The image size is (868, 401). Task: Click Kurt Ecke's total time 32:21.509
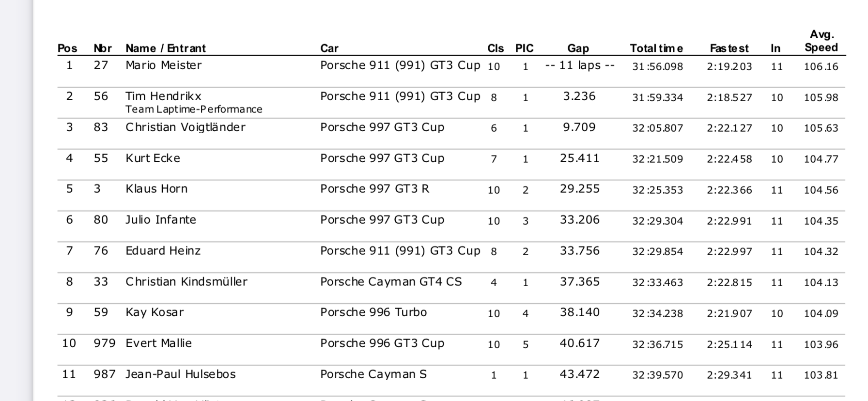(x=657, y=159)
